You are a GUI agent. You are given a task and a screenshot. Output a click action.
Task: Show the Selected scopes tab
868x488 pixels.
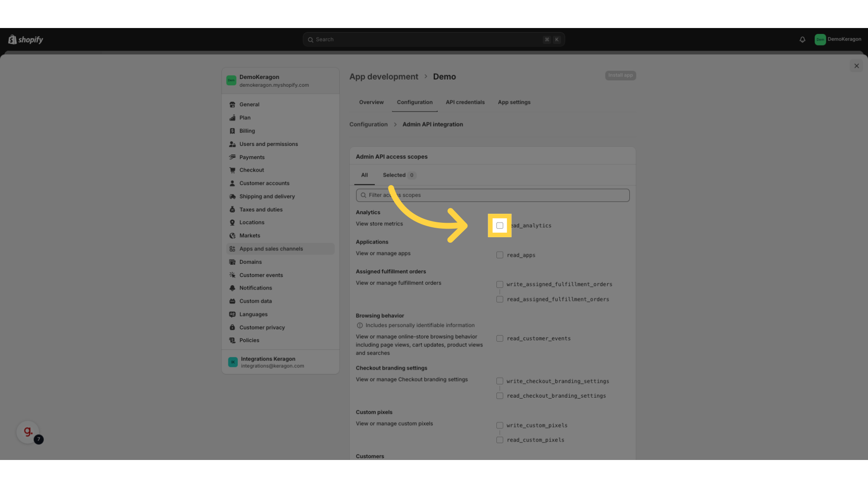coord(399,175)
